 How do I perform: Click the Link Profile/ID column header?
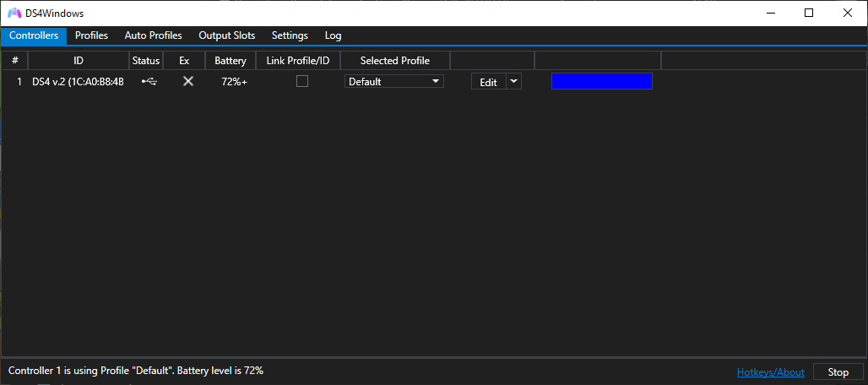coord(298,60)
